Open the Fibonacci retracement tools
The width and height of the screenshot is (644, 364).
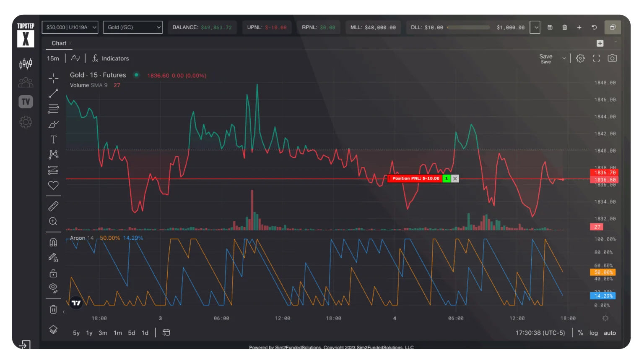point(53,109)
